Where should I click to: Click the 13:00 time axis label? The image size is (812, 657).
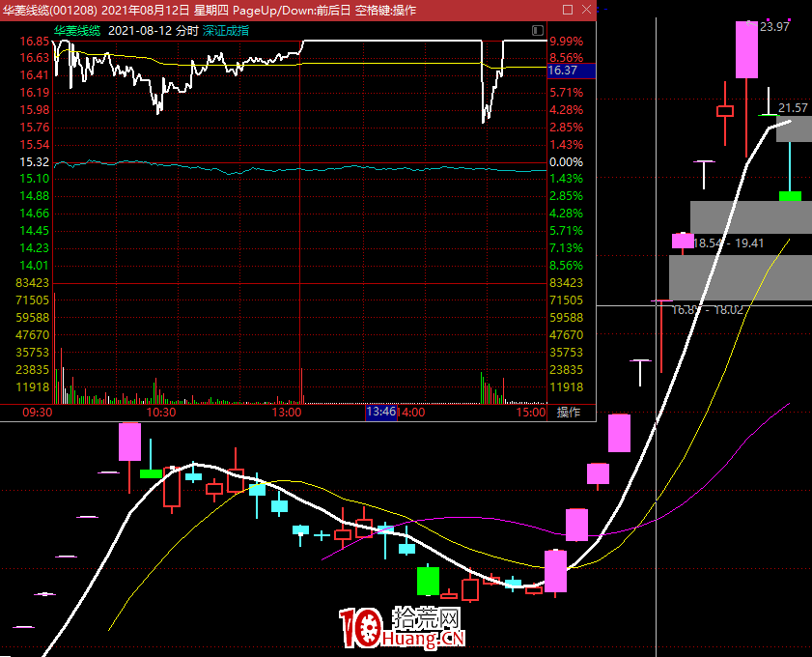[287, 413]
